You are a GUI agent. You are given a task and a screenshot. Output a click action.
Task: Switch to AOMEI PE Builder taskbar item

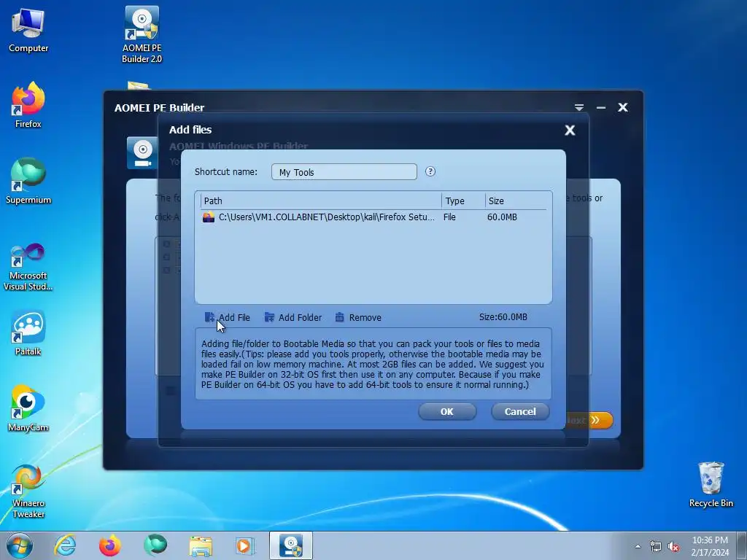click(x=291, y=545)
